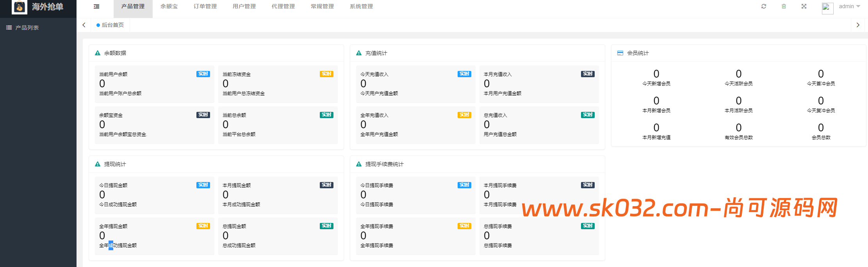Click the 本月成功提现金额 text
The image size is (868, 267).
coord(241,205)
